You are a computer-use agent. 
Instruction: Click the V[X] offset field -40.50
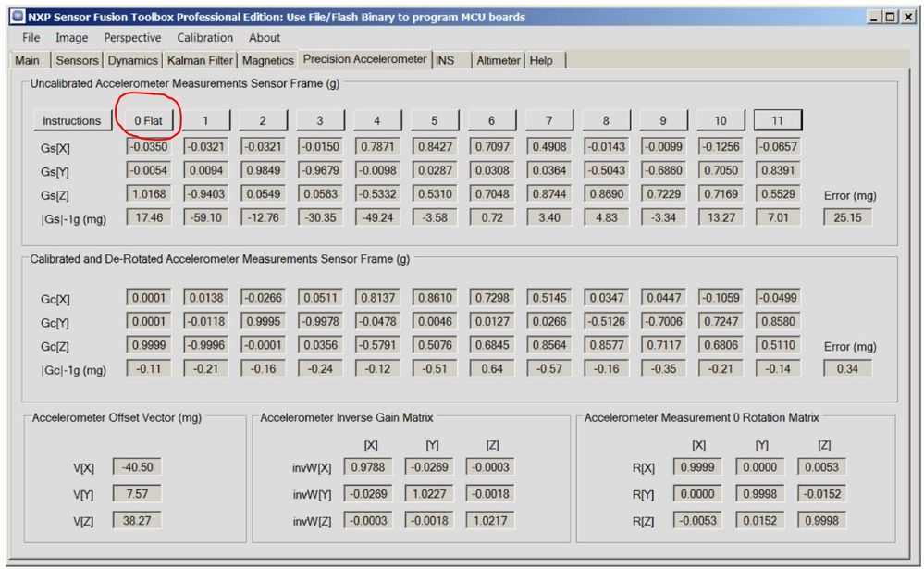pos(137,467)
